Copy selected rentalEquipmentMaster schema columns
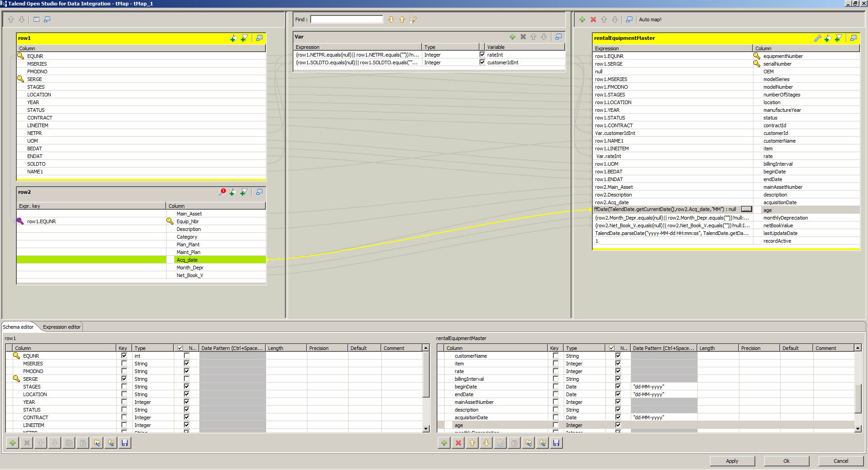The image size is (868, 470). (x=500, y=443)
